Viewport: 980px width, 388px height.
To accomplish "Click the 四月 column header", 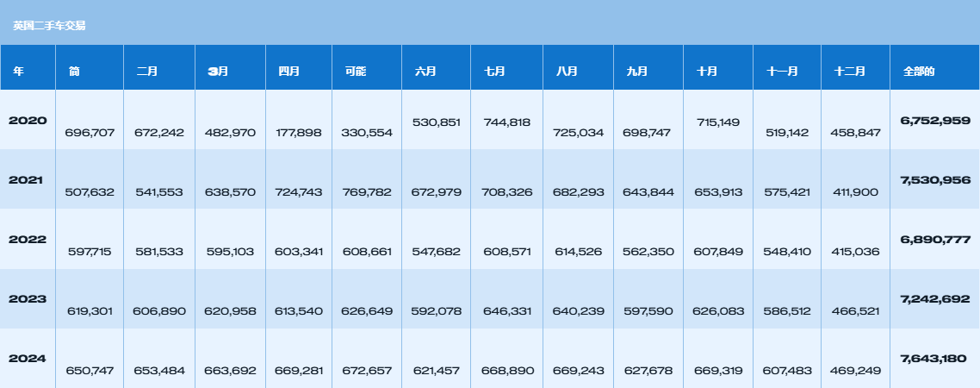I will click(289, 72).
